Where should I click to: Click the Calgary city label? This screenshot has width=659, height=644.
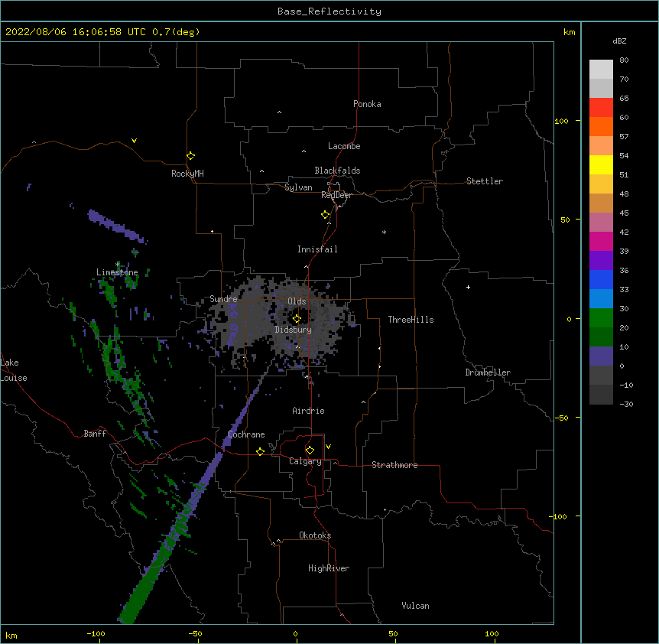(305, 461)
